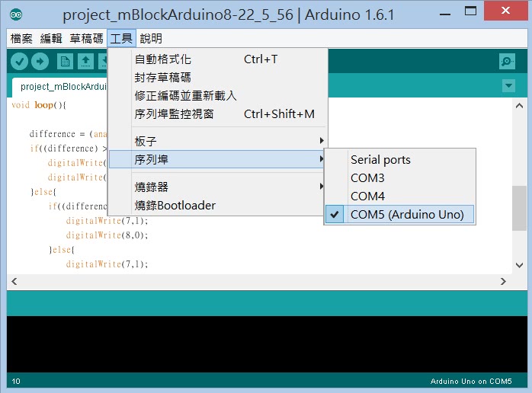
Task: Open 序列埠監控視窗 from the menu
Action: (x=217, y=114)
